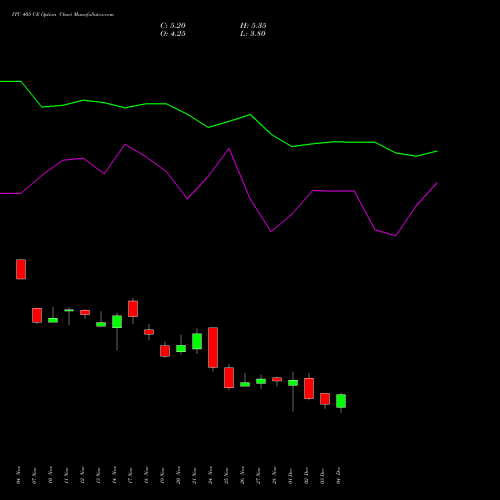Image resolution: width=500 pixels, height=500 pixels.
Task: Click the 27 Nov date label
Action: (x=258, y=475)
